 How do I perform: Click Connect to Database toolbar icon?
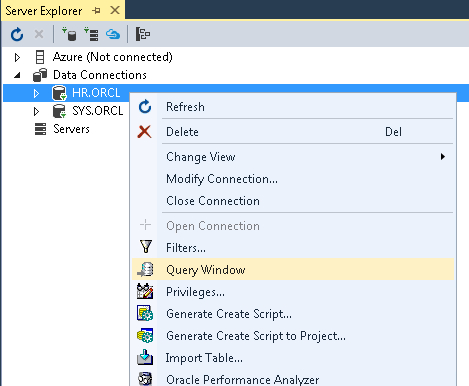tap(69, 34)
